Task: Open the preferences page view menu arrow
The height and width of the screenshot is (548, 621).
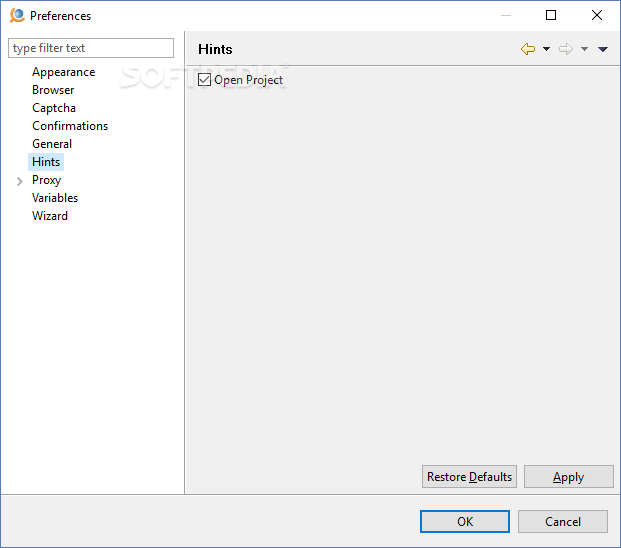Action: coord(603,49)
